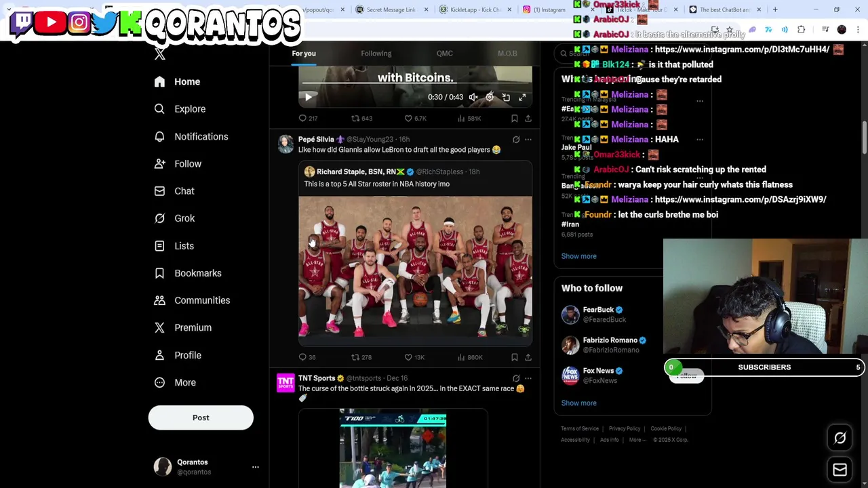Image resolution: width=868 pixels, height=488 pixels.
Task: Like the Pepé Silvia post with 13K likes
Action: pos(414,357)
